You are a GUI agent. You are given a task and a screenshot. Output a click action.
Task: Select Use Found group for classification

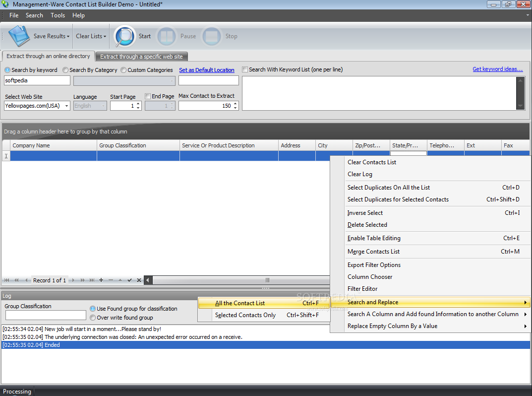93,309
